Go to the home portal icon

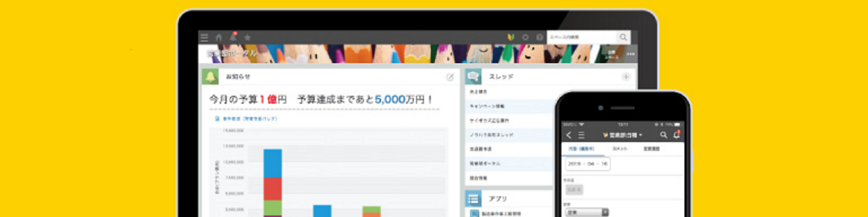click(219, 38)
